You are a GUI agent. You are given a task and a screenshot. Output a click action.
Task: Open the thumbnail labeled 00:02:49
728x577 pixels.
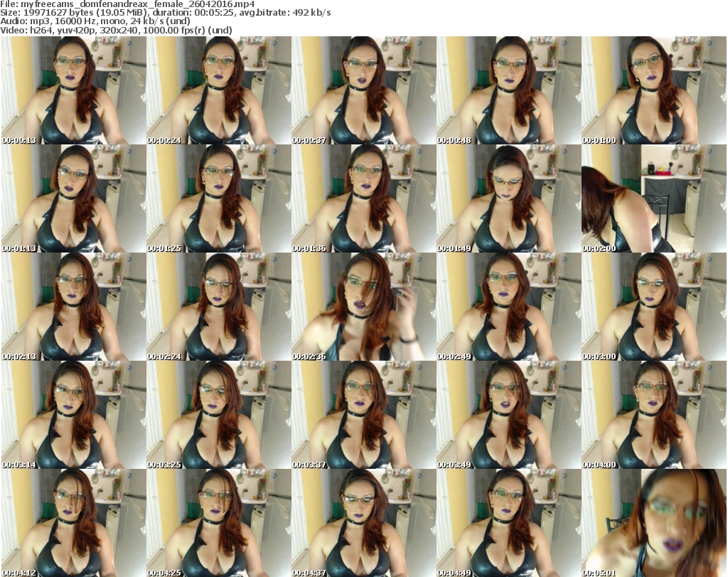(509, 307)
